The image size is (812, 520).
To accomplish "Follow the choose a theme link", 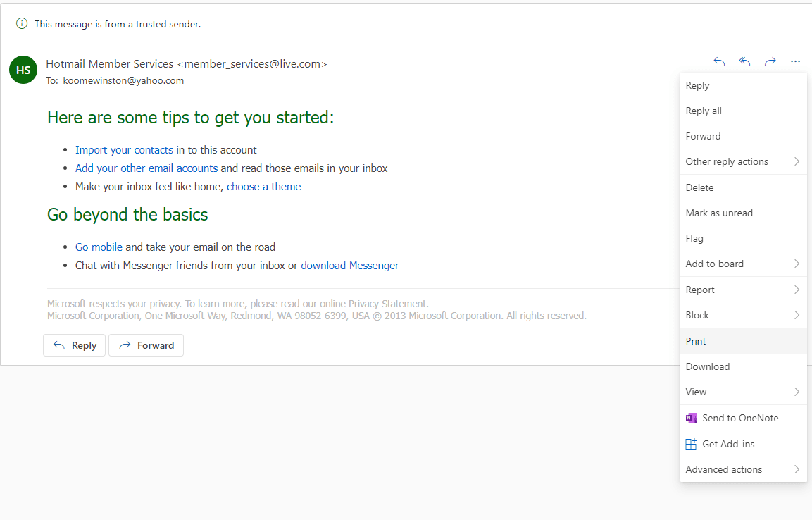I will tap(263, 187).
